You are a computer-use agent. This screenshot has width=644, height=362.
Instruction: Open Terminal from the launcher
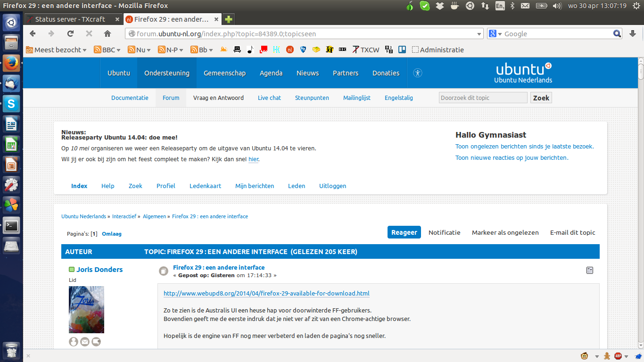[11, 225]
